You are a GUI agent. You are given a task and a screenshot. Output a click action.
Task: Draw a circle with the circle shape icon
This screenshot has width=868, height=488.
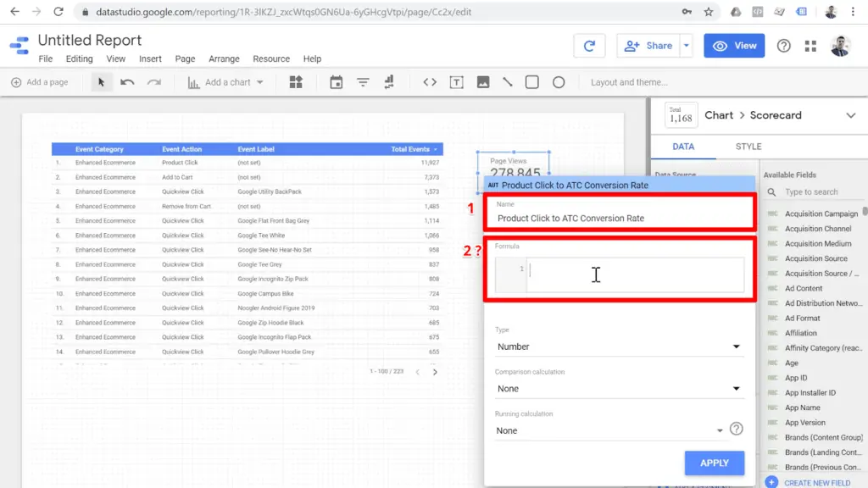tap(559, 81)
